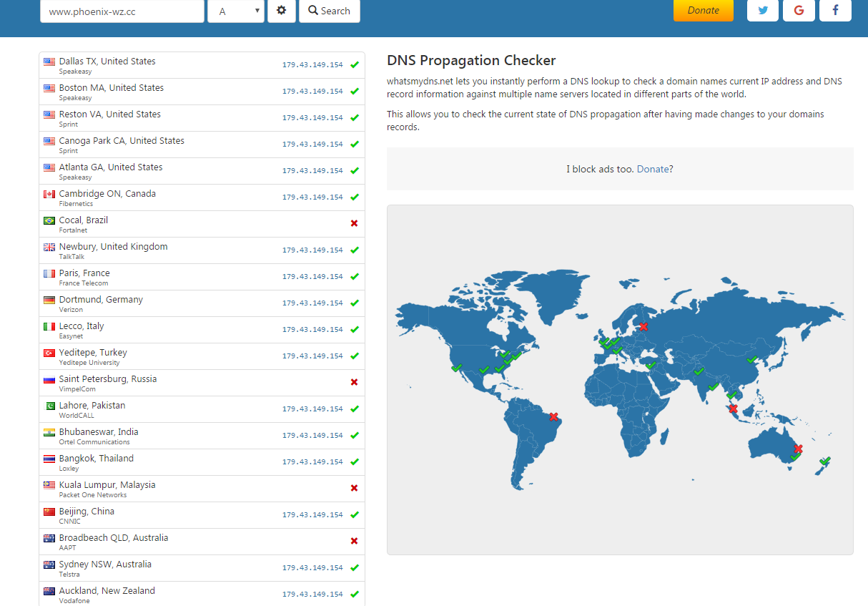The width and height of the screenshot is (868, 606).
Task: Click the green check for Dallas TX
Action: (x=355, y=65)
